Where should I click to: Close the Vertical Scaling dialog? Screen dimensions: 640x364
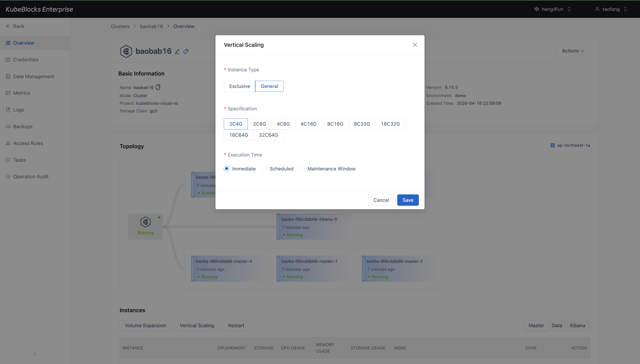[415, 45]
